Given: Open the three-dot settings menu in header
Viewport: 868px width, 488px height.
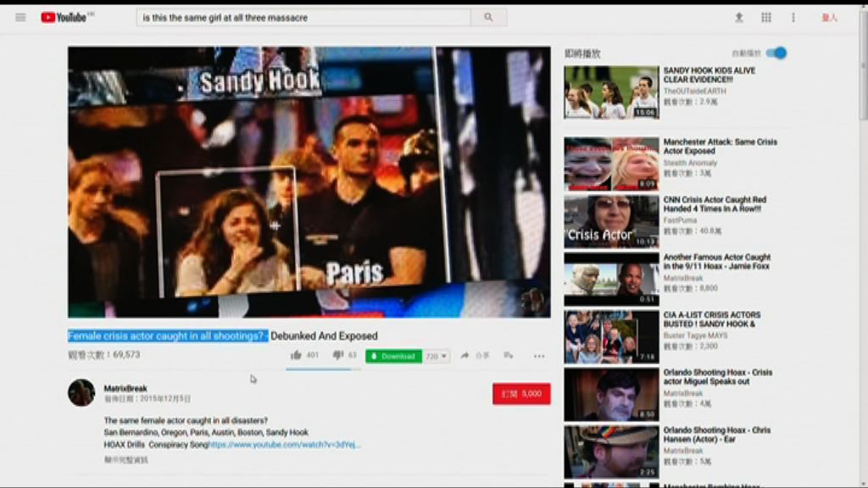Looking at the screenshot, I should (793, 17).
